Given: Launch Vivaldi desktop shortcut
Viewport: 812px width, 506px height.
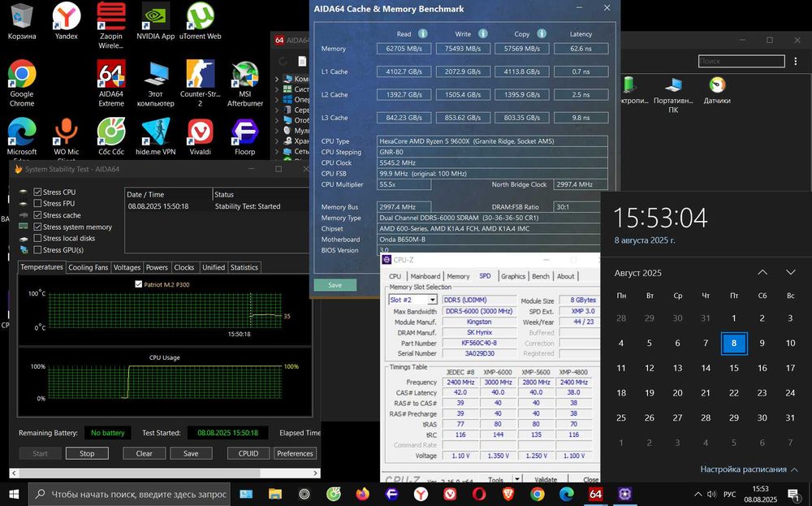Looking at the screenshot, I should [x=200, y=136].
